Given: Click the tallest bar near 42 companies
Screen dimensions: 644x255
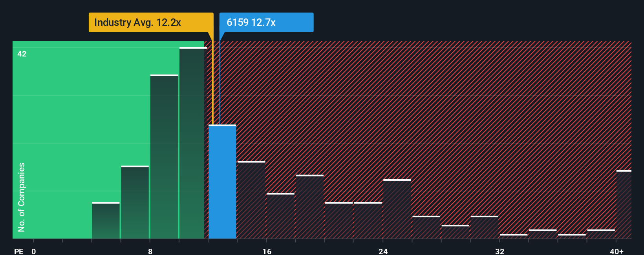Looking at the screenshot, I should pos(193,143).
